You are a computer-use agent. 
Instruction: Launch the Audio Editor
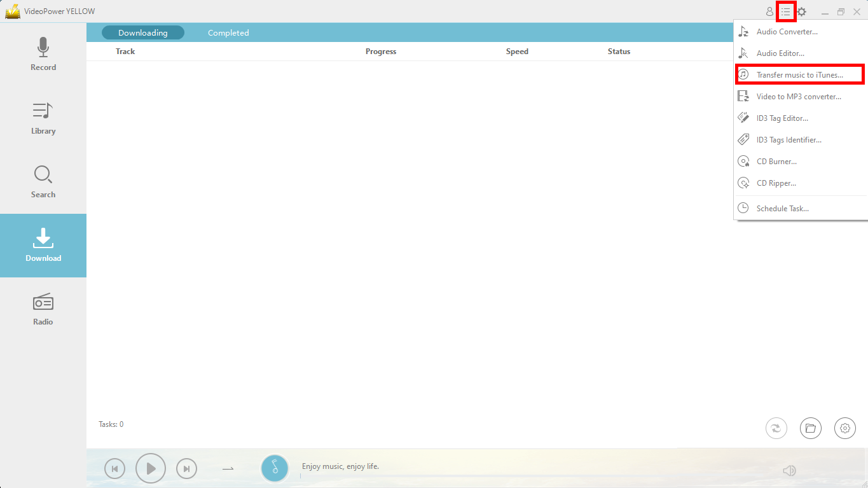[x=780, y=53]
